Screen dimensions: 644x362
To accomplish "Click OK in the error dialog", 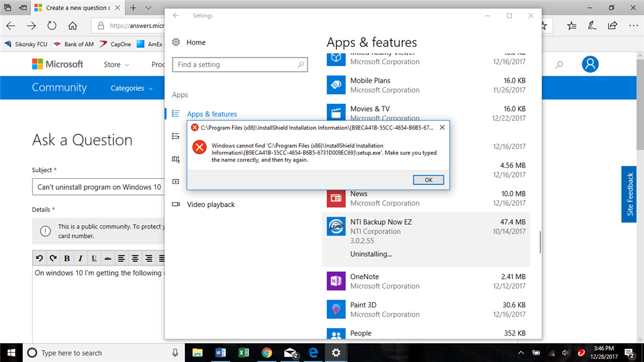I will [x=428, y=180].
